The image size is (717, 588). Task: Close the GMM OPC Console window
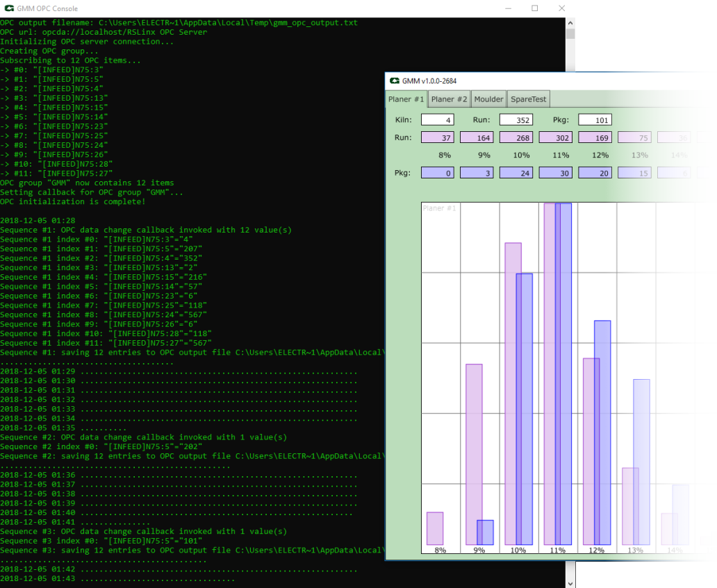[561, 8]
